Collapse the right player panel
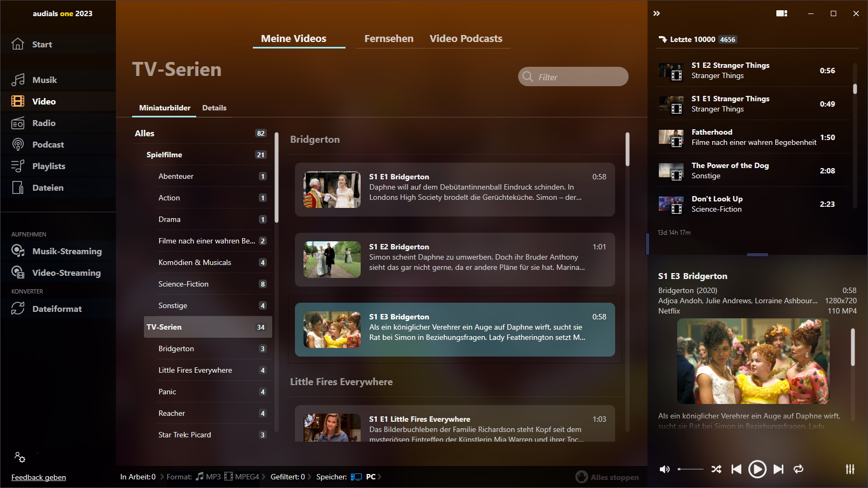This screenshot has width=868, height=488. 657,13
